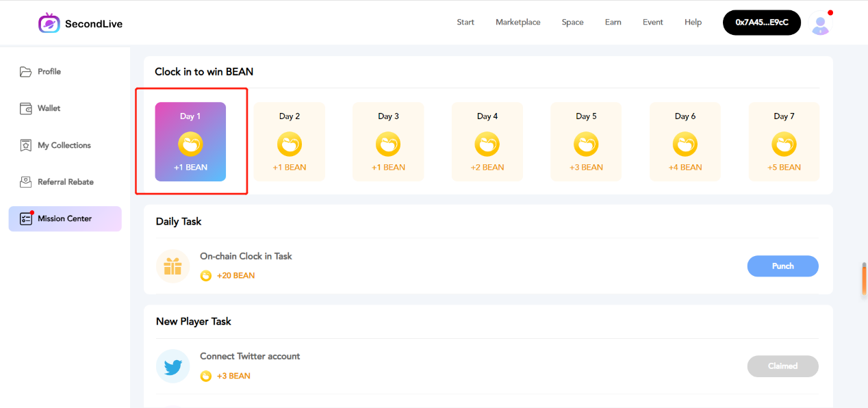This screenshot has width=868, height=408.
Task: Click the Profile folder icon in sidebar
Action: pyautogui.click(x=26, y=72)
